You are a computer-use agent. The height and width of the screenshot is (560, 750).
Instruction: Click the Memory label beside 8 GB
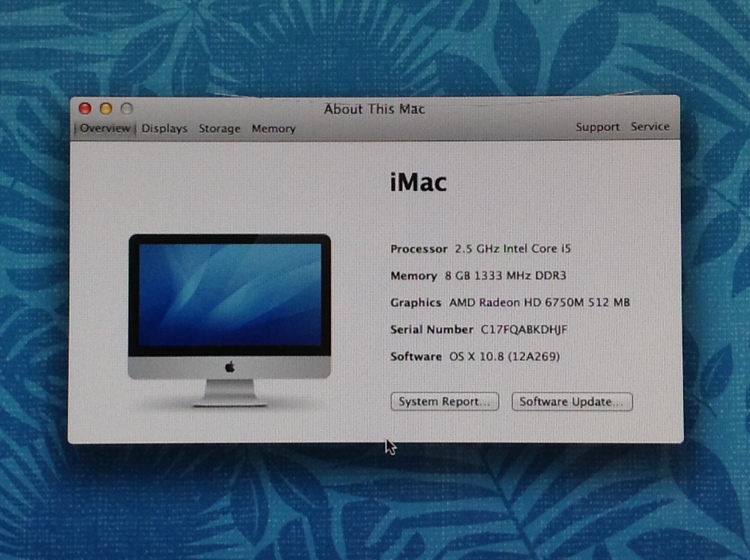click(413, 276)
